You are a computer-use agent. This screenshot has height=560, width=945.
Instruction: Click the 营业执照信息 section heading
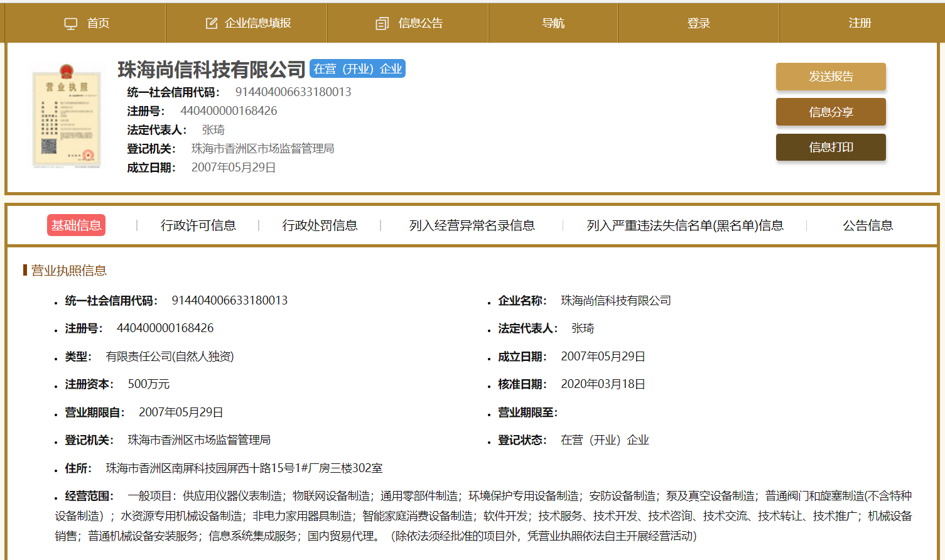(69, 271)
